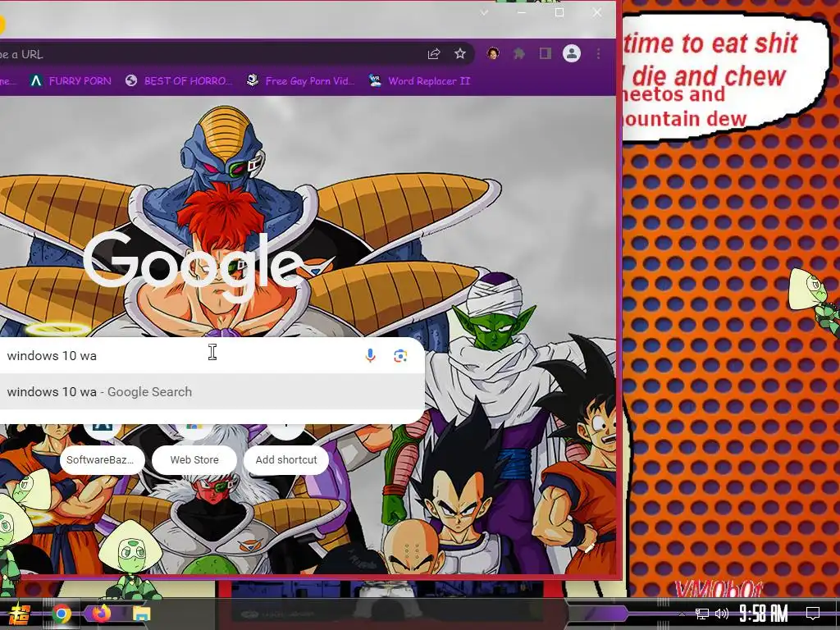Open Chrome three-dot menu
The image size is (840, 630).
coord(598,53)
